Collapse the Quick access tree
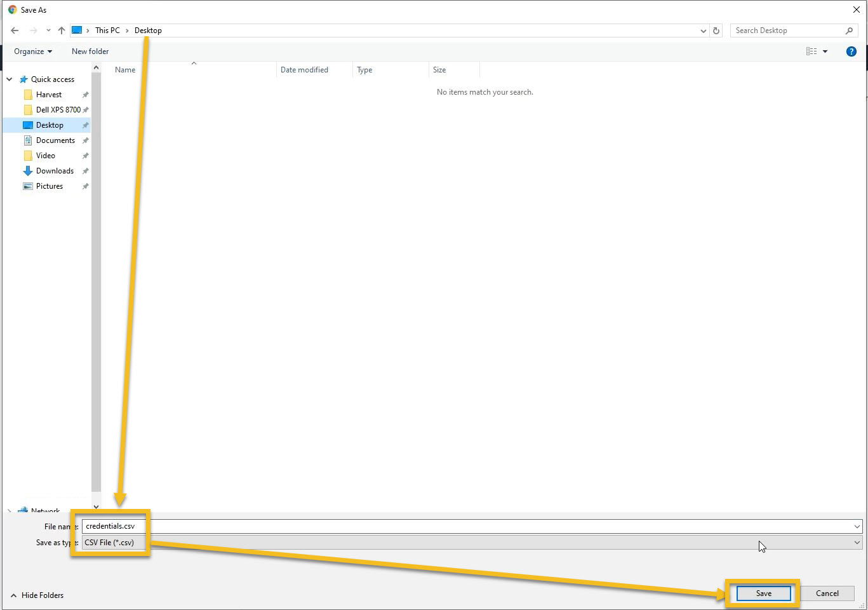 (10, 79)
